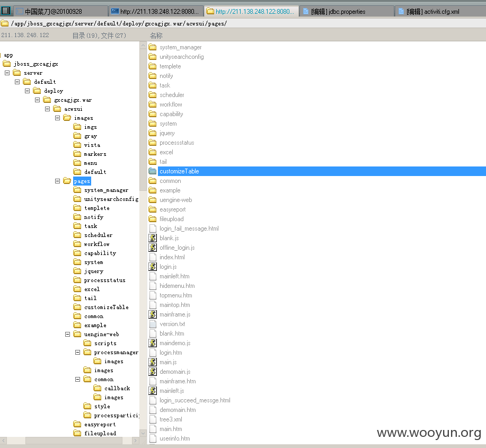486x448 pixels.
Task: Collapse the uengine-web tree node
Action: pyautogui.click(x=67, y=334)
